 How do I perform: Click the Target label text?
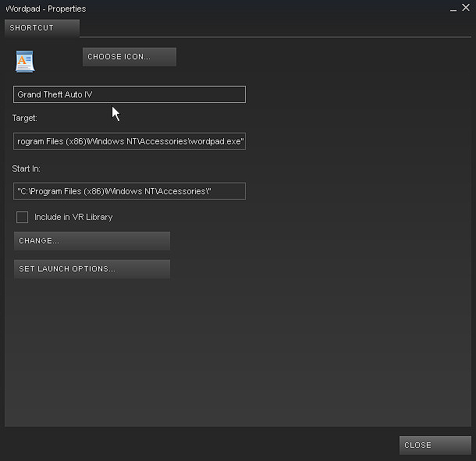(x=25, y=118)
